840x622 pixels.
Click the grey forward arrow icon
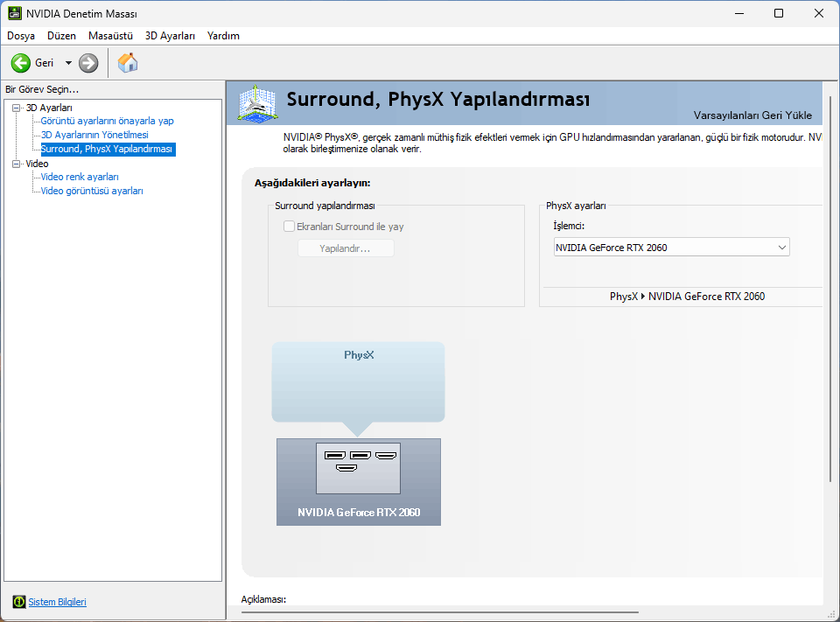88,63
